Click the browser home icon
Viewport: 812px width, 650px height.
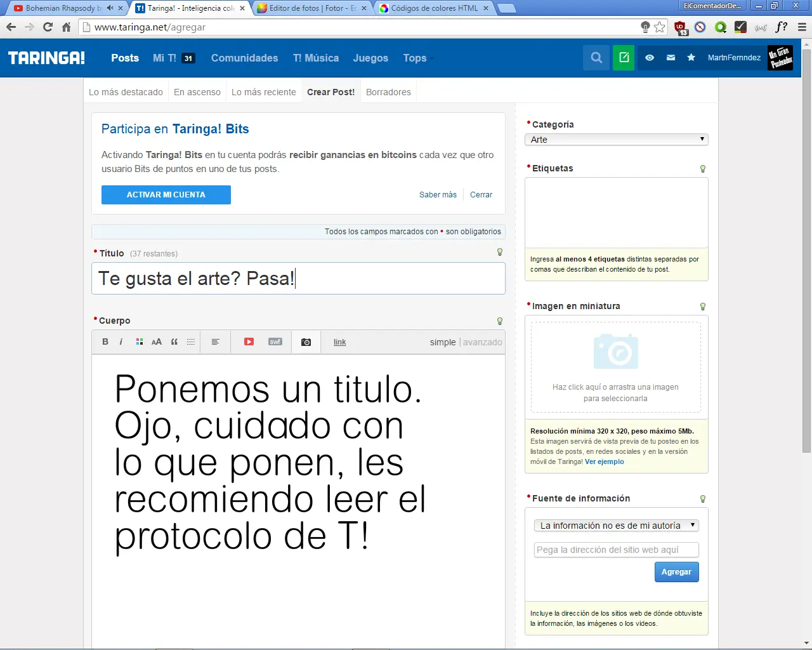66,27
